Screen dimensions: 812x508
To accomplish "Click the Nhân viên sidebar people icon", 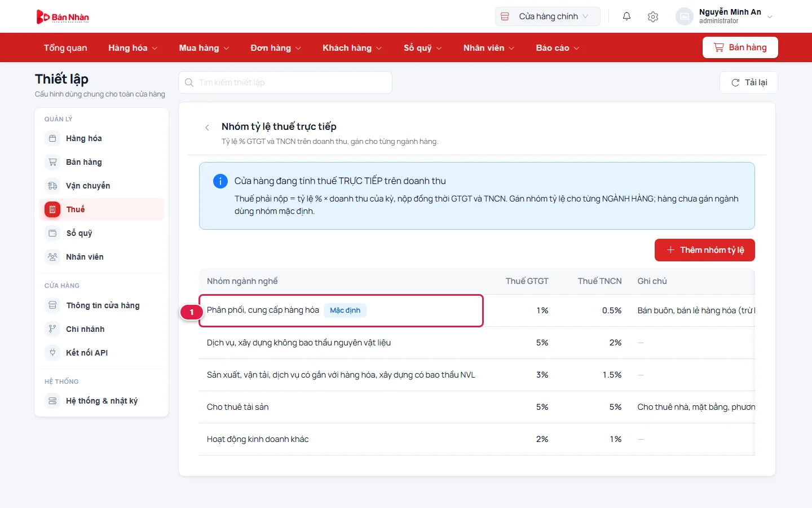I will (52, 257).
